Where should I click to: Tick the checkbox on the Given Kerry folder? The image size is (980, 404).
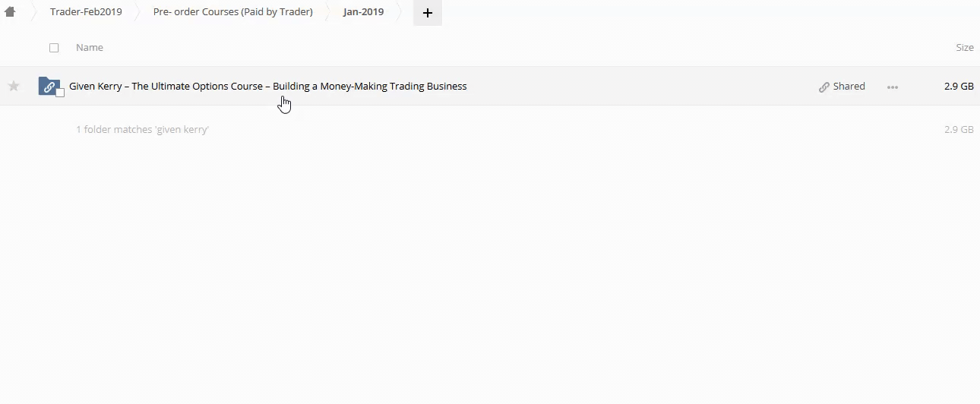coord(60,93)
